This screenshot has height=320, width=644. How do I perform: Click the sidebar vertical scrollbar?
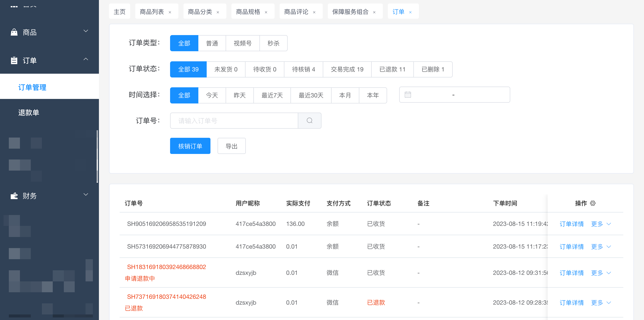point(97,156)
